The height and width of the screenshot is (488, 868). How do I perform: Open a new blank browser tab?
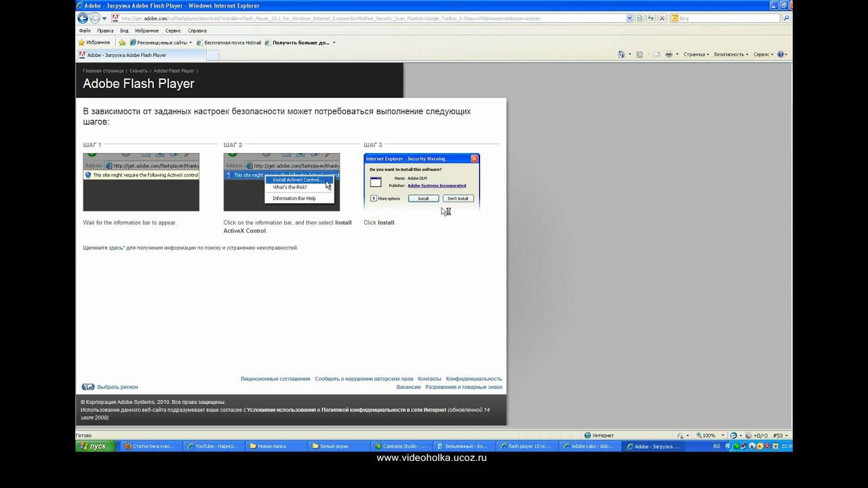[x=212, y=55]
